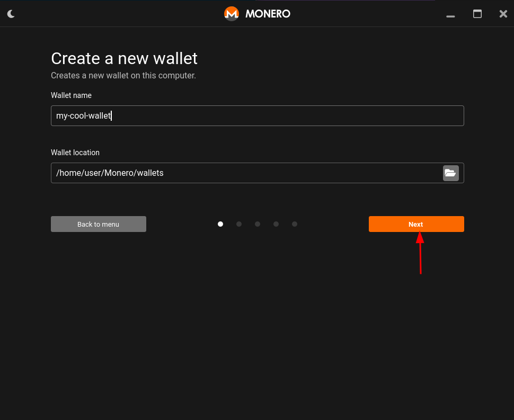The image size is (514, 420).
Task: Open the folder browser for wallet location
Action: pyautogui.click(x=450, y=173)
